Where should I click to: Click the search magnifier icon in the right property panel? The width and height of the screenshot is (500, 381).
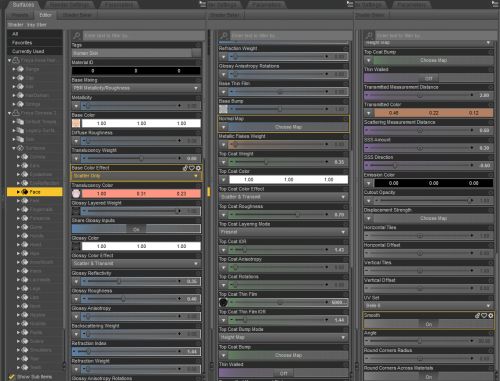pos(369,35)
